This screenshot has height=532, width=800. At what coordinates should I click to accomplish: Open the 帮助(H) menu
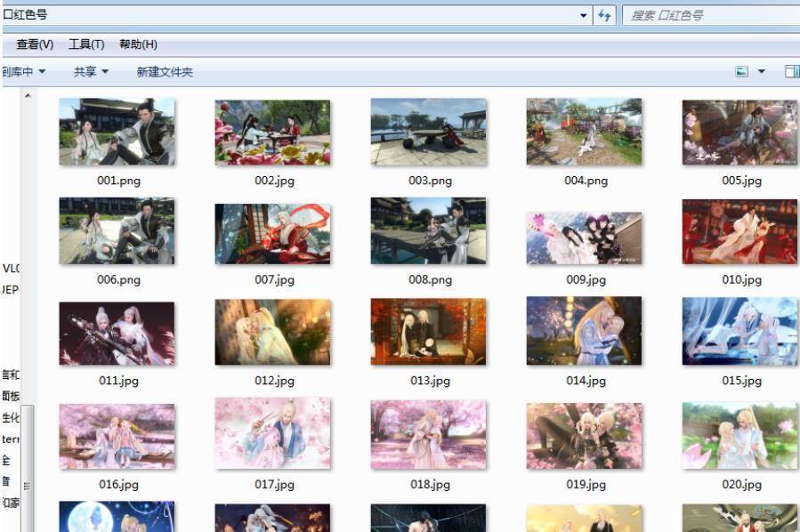(x=138, y=44)
